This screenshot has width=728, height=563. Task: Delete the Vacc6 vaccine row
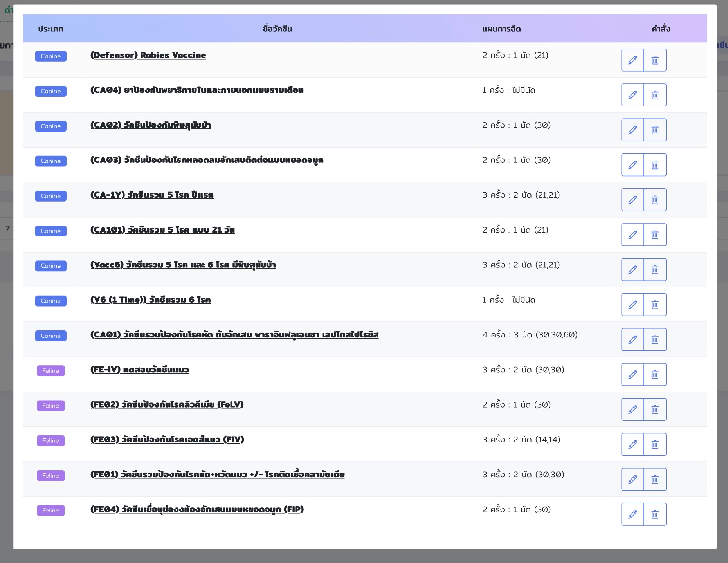(655, 270)
